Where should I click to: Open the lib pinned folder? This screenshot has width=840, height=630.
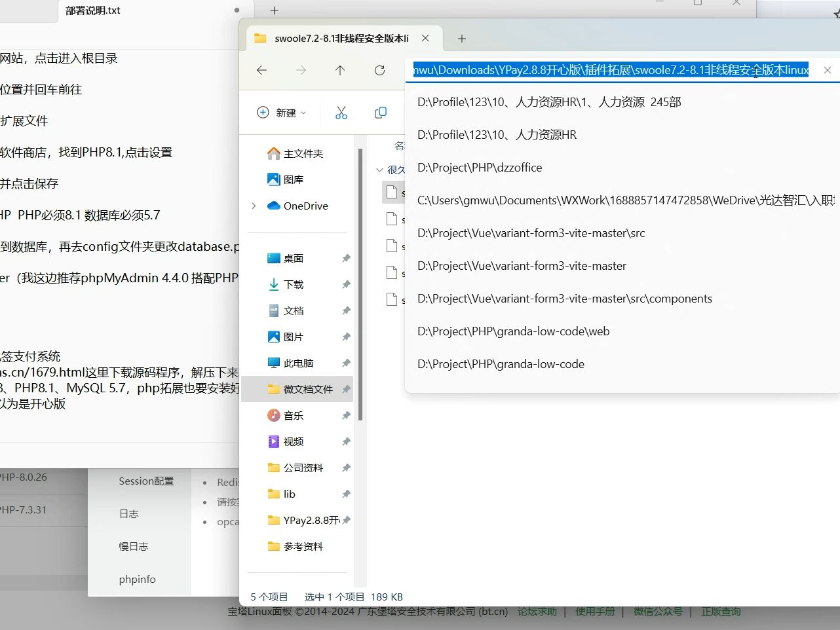tap(282, 494)
